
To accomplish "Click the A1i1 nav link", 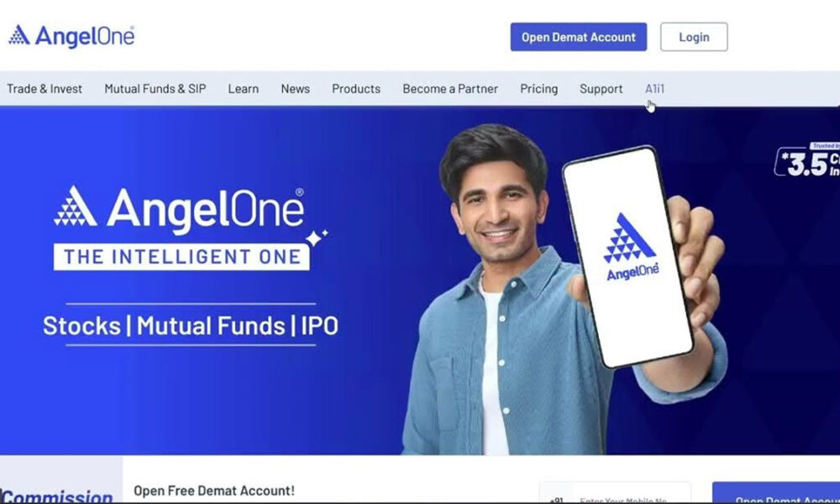I will point(654,89).
